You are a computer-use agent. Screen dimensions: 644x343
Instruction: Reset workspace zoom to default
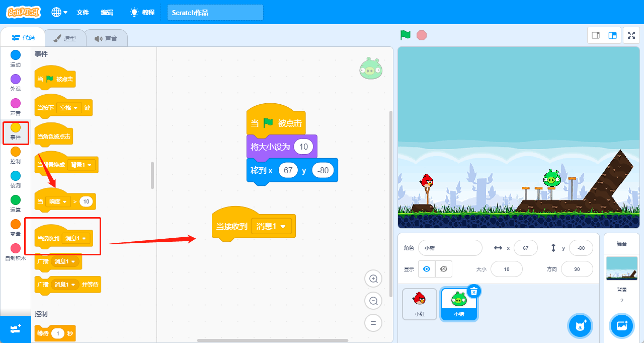pyautogui.click(x=373, y=323)
